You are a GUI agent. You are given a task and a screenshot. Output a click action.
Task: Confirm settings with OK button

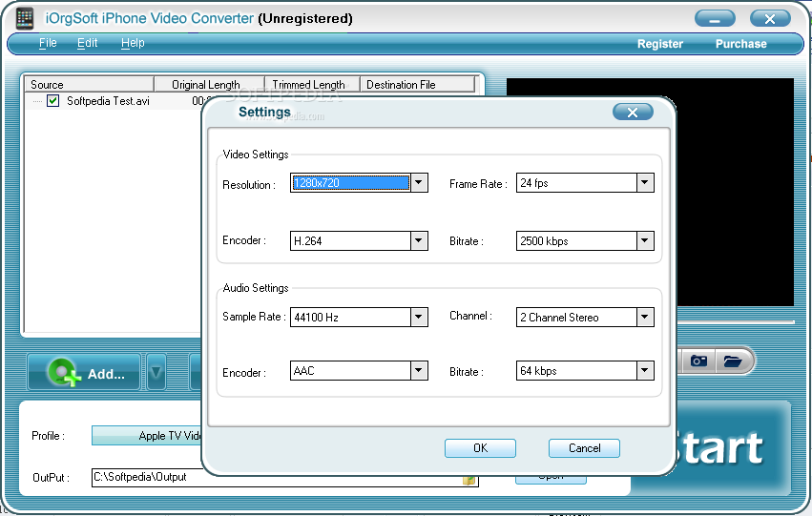pos(480,448)
